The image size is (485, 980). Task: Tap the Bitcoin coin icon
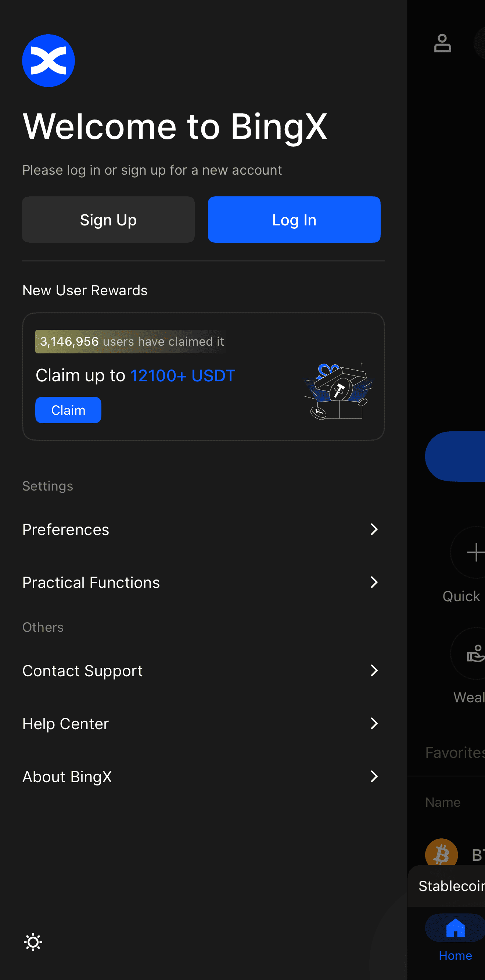(441, 855)
